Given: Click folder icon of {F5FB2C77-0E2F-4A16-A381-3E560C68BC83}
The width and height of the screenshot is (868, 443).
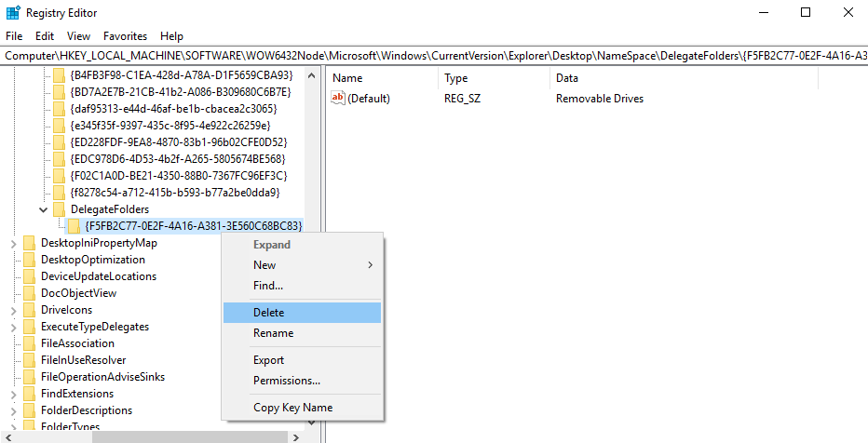Looking at the screenshot, I should (74, 225).
